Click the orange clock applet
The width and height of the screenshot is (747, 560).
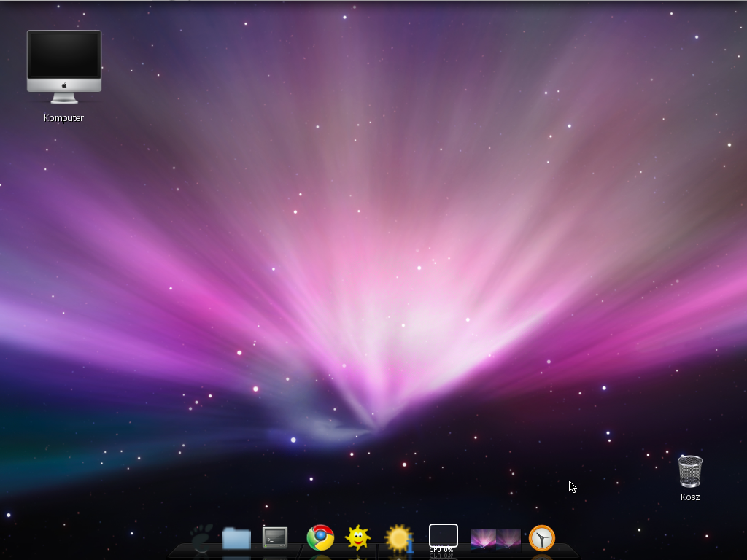(542, 538)
